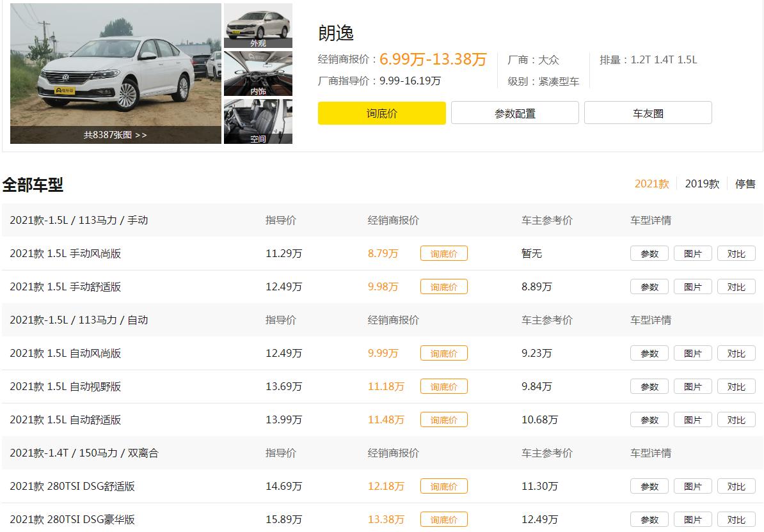Viewport: 764px width, 532px height.
Task: Open 图片 for 280TSI DSG舒适版
Action: pos(693,486)
